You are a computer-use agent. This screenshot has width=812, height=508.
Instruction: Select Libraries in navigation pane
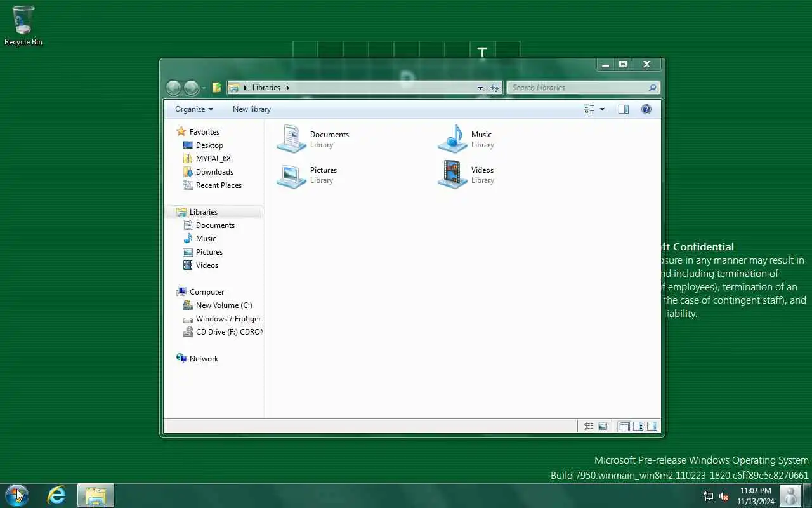pyautogui.click(x=214, y=211)
